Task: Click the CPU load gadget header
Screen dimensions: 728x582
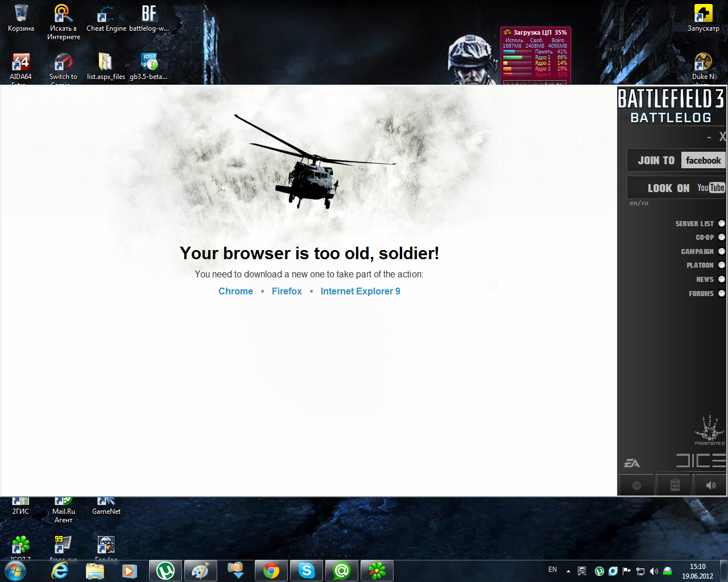Action: coord(535,32)
